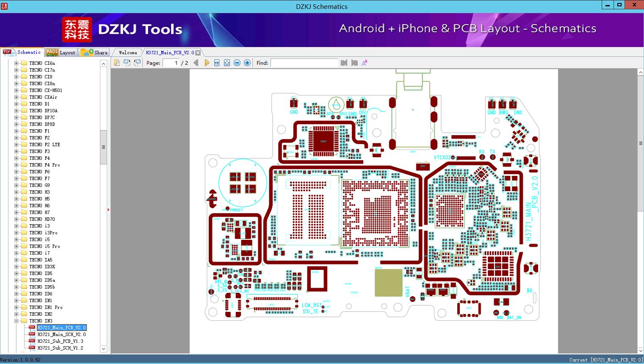Click the page number input box
Viewport: 644px width, 364px height.
point(176,63)
